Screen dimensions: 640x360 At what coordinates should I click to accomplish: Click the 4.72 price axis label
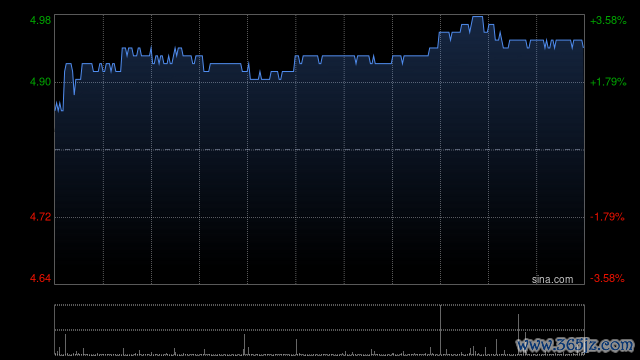pos(40,217)
